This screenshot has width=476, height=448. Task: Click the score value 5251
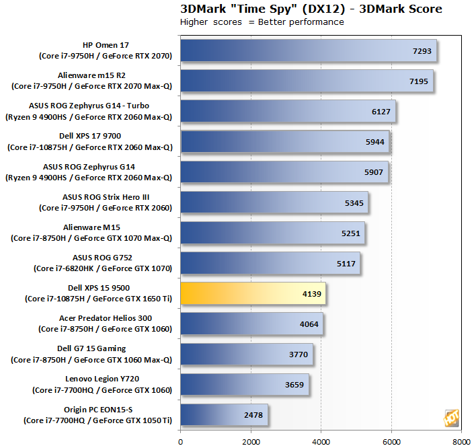coord(351,233)
